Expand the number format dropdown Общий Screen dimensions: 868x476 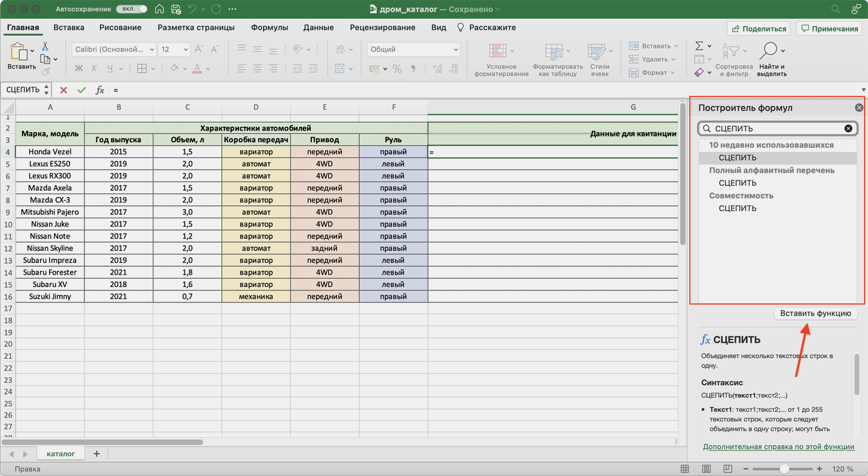455,50
